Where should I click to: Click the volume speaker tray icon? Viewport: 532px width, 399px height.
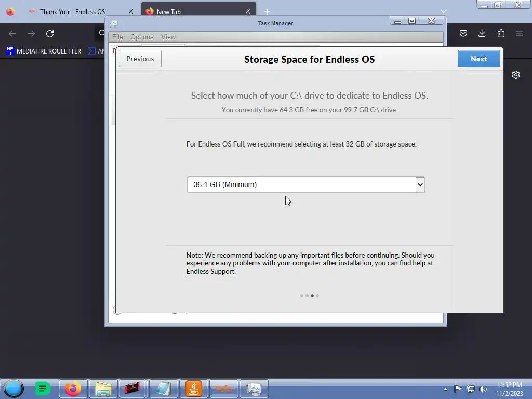483,389
